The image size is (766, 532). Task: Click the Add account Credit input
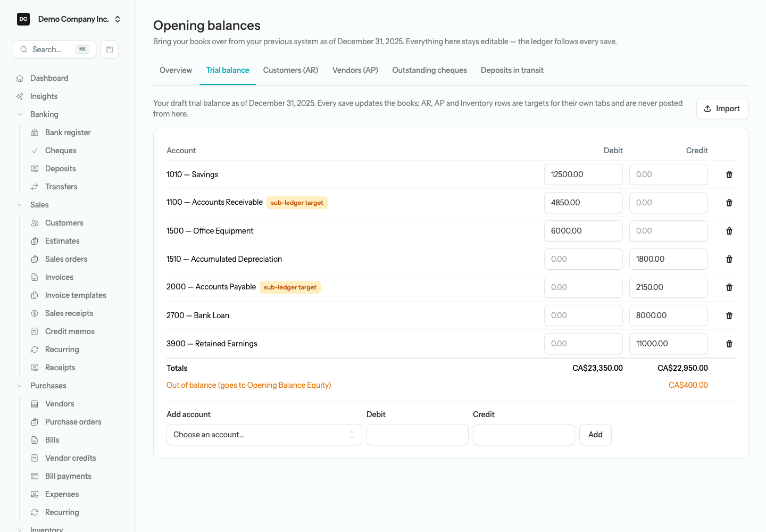(524, 435)
